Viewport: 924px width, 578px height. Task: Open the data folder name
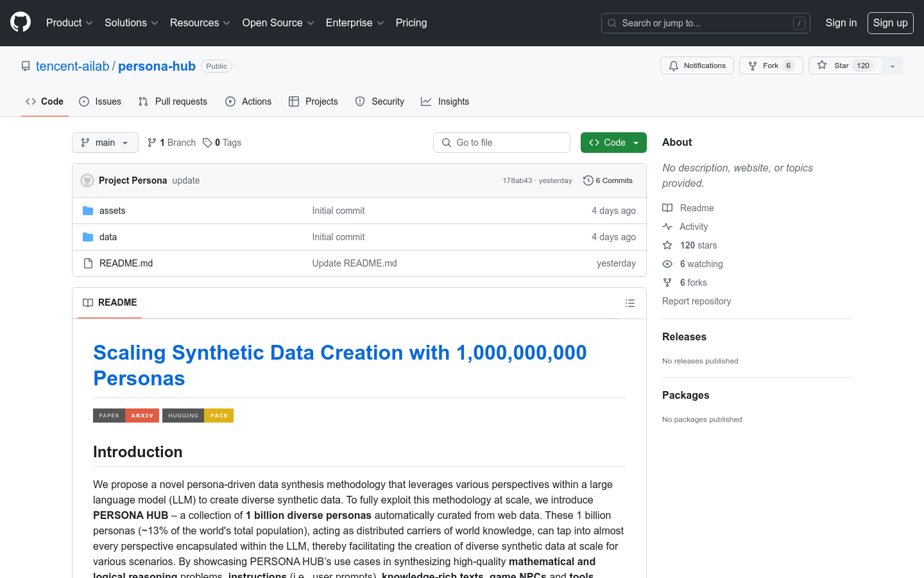click(x=108, y=237)
